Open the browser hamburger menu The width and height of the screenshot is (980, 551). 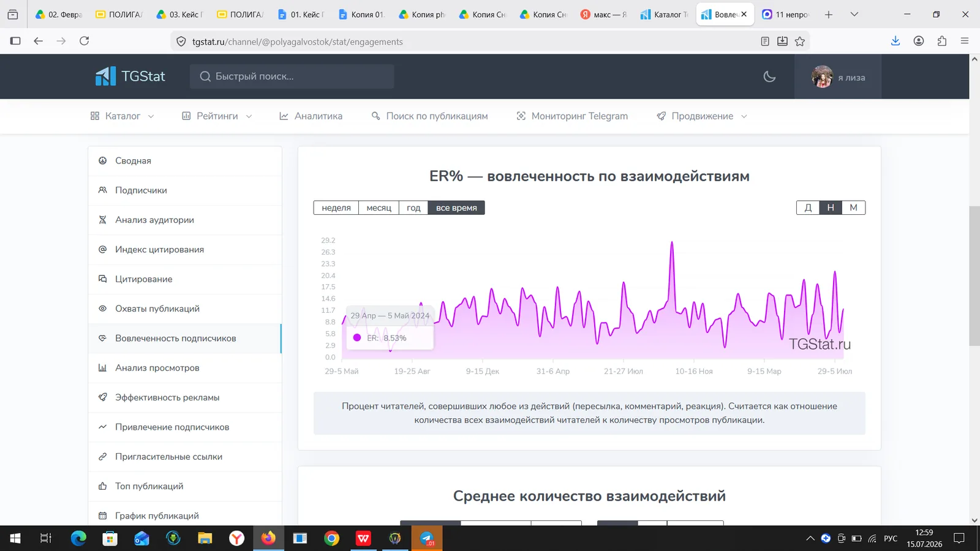(x=965, y=41)
